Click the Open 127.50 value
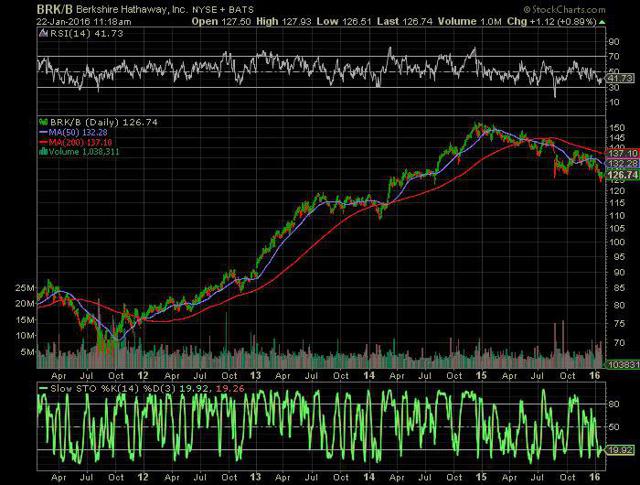This screenshot has height=485, width=640. (221, 22)
